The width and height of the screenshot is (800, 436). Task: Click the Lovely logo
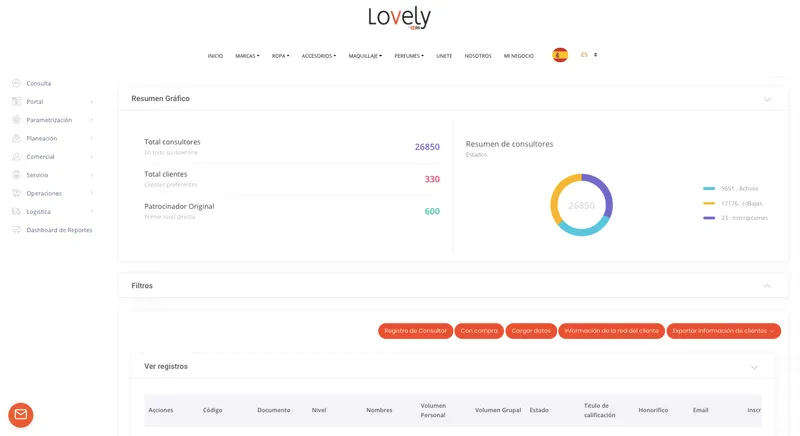pos(399,17)
